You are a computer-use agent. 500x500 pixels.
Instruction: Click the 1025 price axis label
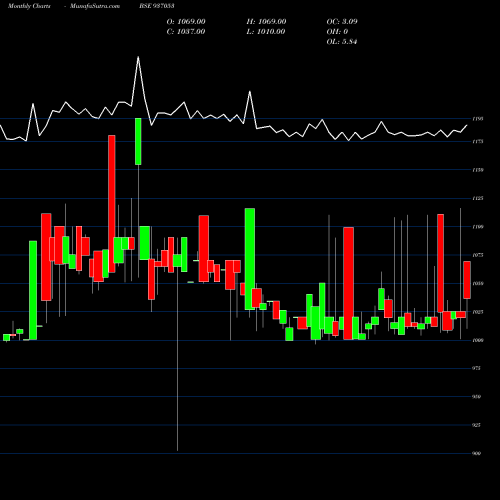[x=477, y=312]
